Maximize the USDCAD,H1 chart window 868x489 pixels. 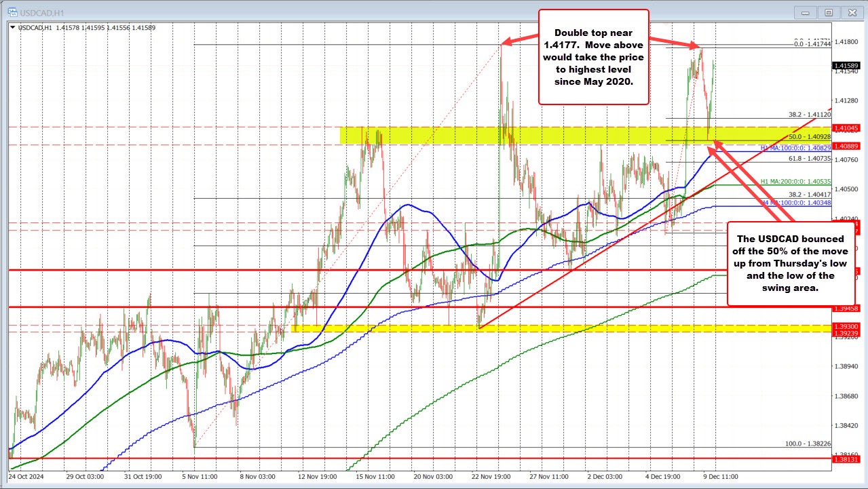[x=829, y=12]
